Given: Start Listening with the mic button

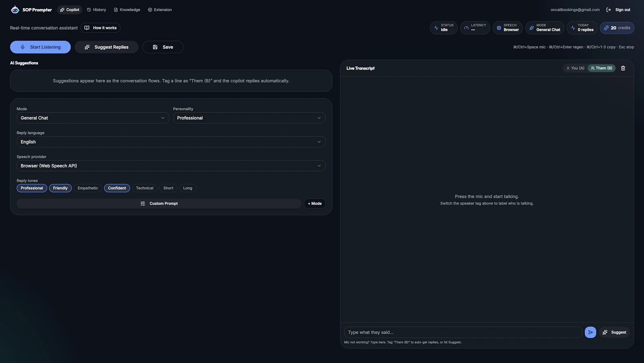Looking at the screenshot, I should point(40,47).
